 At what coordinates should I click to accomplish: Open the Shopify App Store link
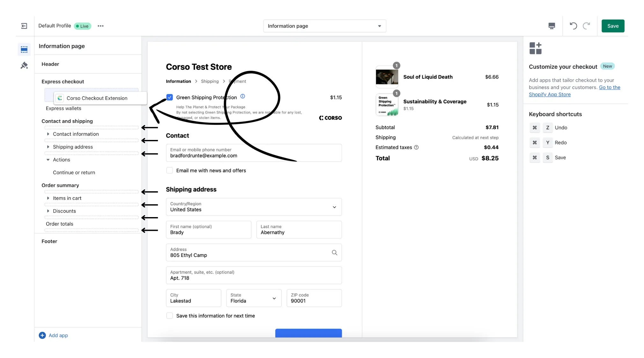click(574, 91)
